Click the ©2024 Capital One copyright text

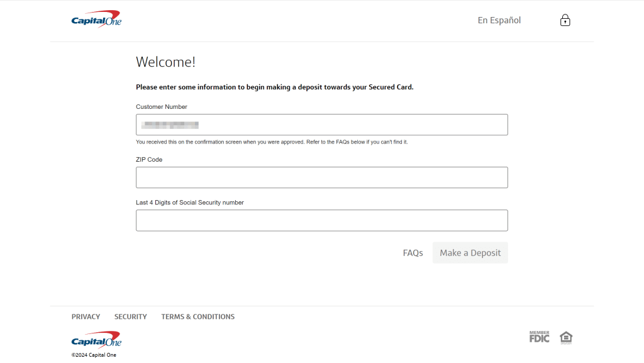pos(94,355)
